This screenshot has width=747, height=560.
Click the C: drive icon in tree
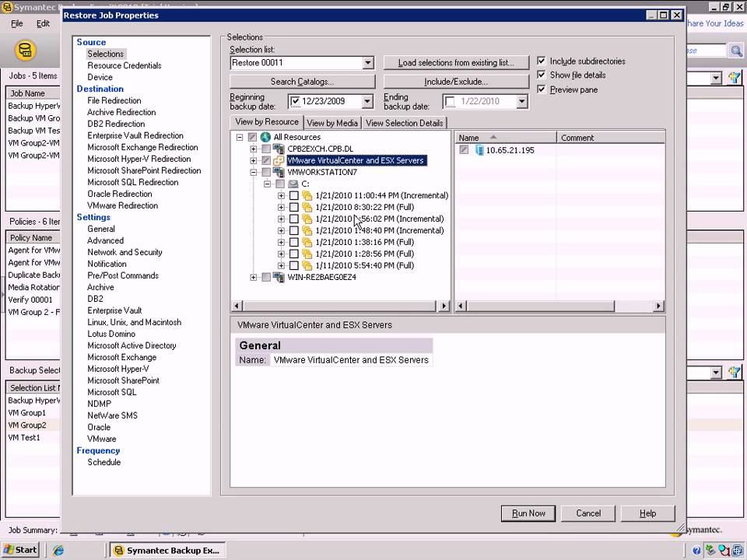click(x=293, y=184)
